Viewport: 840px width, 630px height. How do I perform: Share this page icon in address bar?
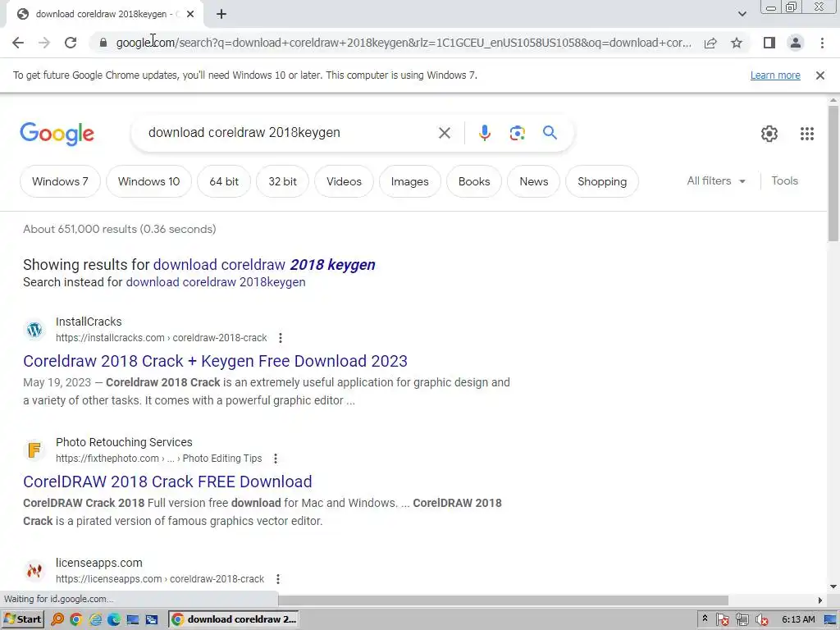pos(710,43)
